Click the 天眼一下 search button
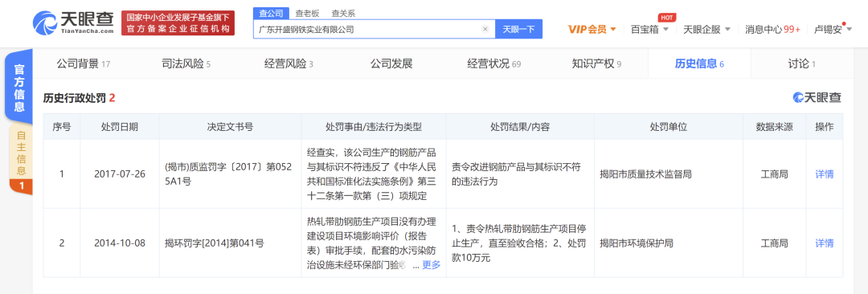 [518, 30]
